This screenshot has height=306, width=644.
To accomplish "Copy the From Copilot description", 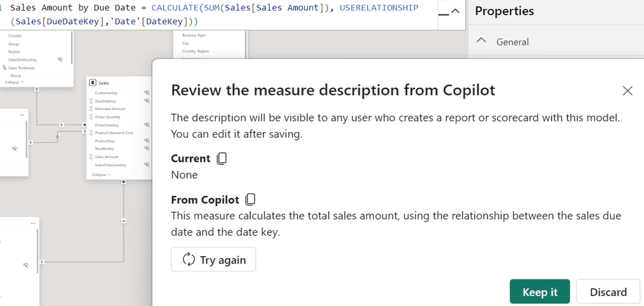I will [x=250, y=200].
